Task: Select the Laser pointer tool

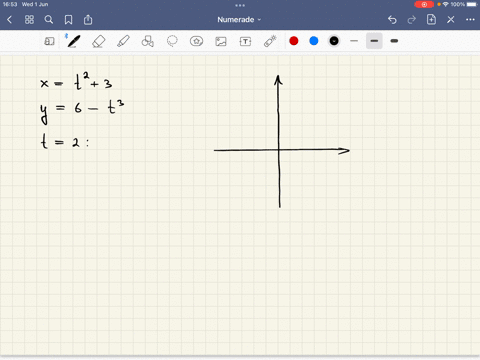Action: pos(270,41)
